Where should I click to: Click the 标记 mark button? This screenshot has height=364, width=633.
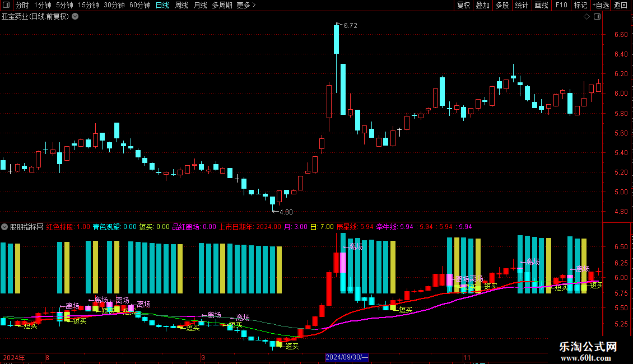pos(580,5)
